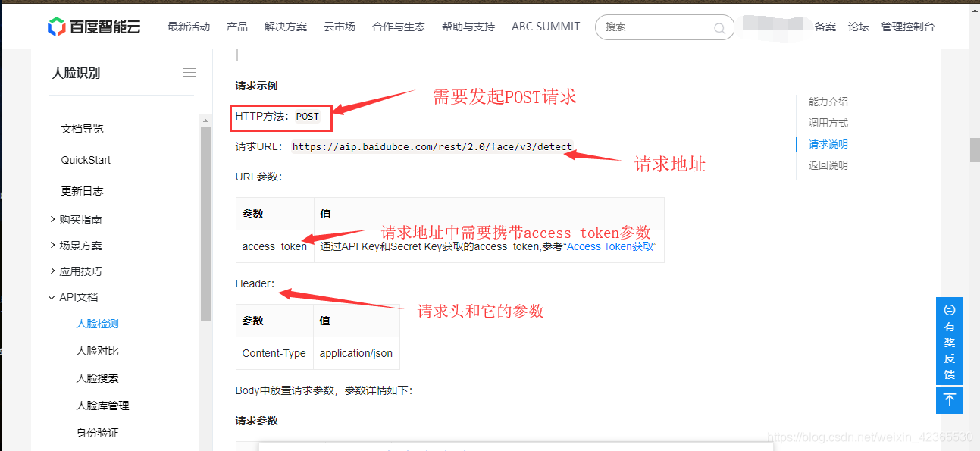Screen dimensions: 980x451
Task: Click the 论坛 link
Action: (859, 27)
